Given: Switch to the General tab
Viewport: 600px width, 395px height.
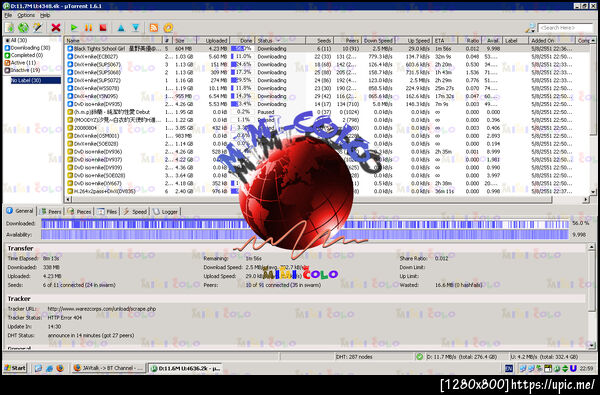Looking at the screenshot, I should (x=20, y=211).
